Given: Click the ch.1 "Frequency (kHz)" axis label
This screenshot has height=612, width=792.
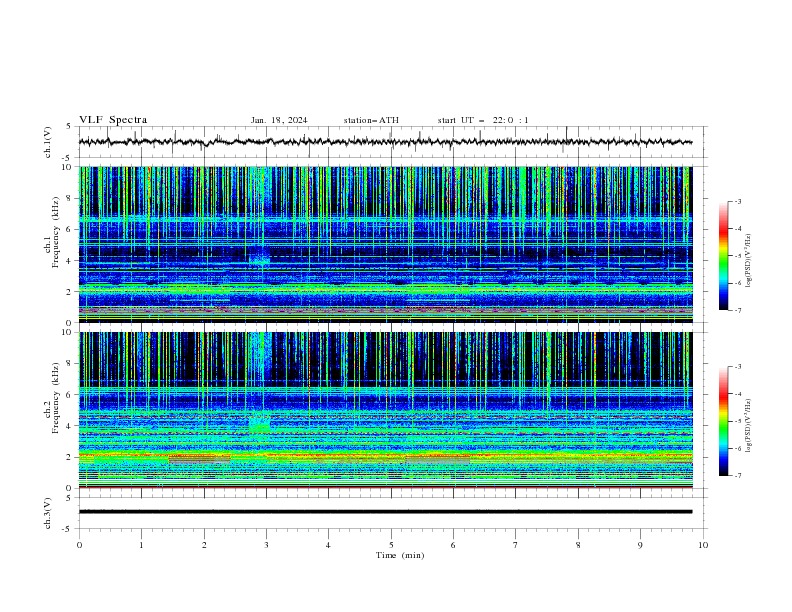Looking at the screenshot, I should (x=56, y=233).
